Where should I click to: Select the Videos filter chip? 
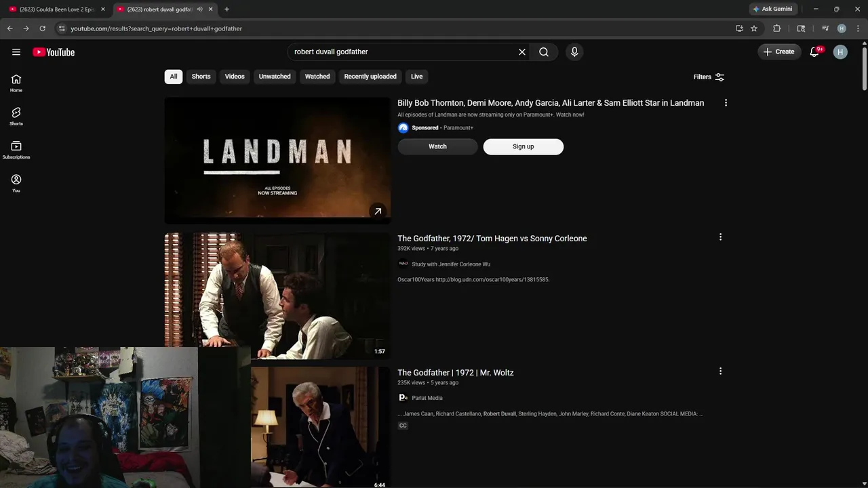click(235, 77)
